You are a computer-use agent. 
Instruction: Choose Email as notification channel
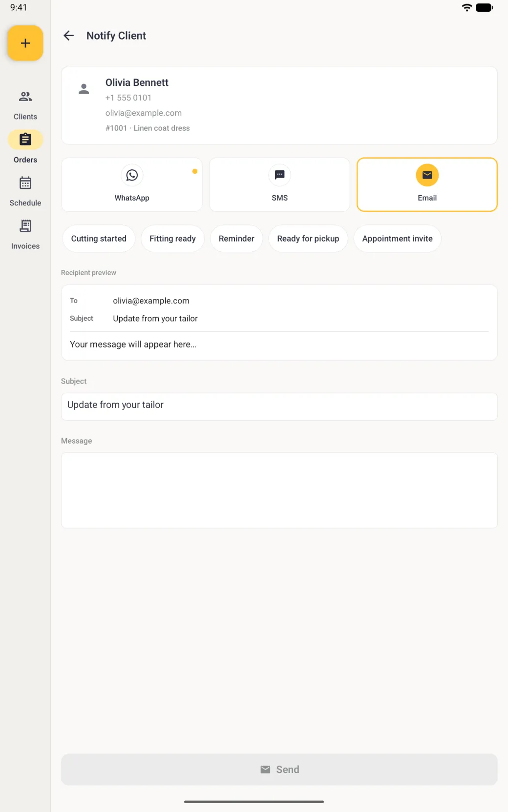[427, 184]
